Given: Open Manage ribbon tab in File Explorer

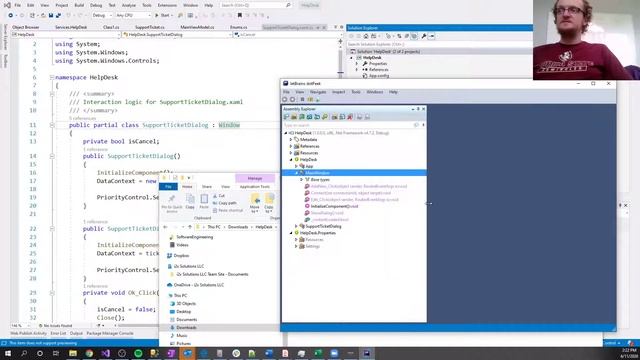Looking at the screenshot, I should [x=255, y=178].
